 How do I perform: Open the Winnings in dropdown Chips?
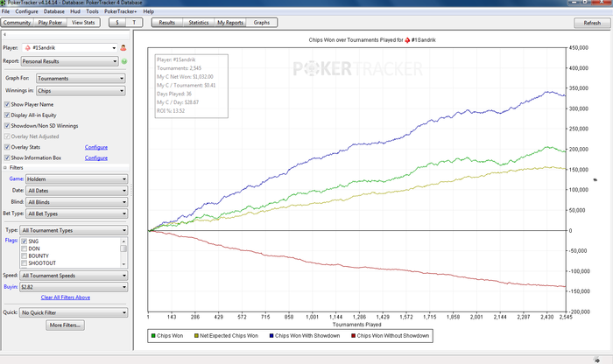(81, 91)
